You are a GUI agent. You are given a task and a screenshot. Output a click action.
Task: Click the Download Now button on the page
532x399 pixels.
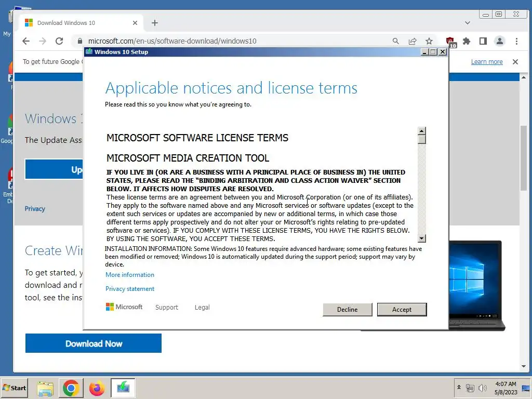94,343
